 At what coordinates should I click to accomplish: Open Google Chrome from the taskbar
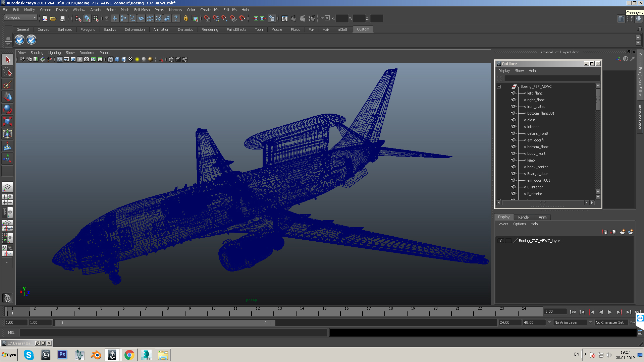(129, 355)
